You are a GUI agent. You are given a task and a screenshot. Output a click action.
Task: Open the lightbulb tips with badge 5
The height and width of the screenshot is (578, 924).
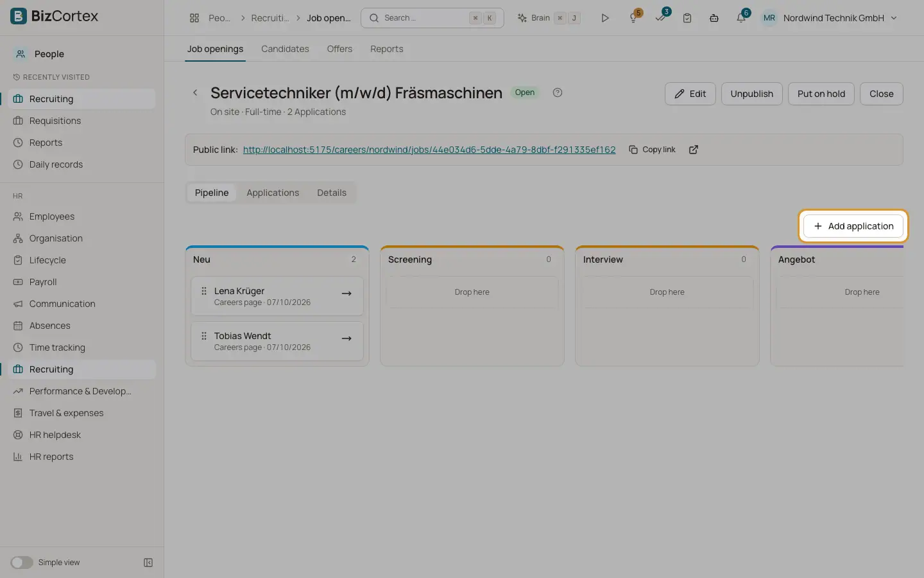coord(634,17)
